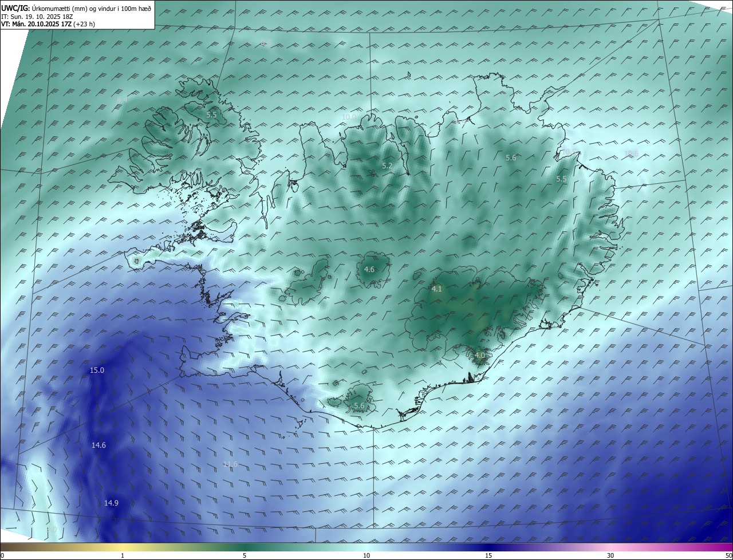
Task: Click the 11.6 value south of the coast
Action: pyautogui.click(x=230, y=464)
